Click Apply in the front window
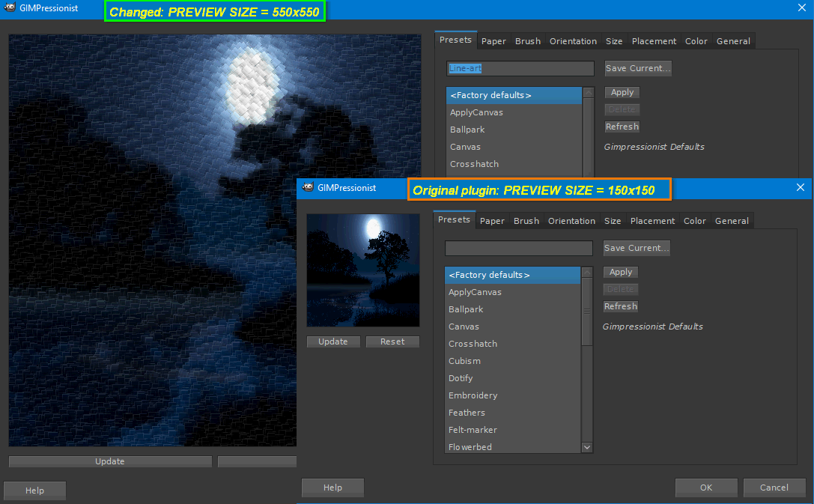Image resolution: width=814 pixels, height=504 pixels. tap(620, 272)
